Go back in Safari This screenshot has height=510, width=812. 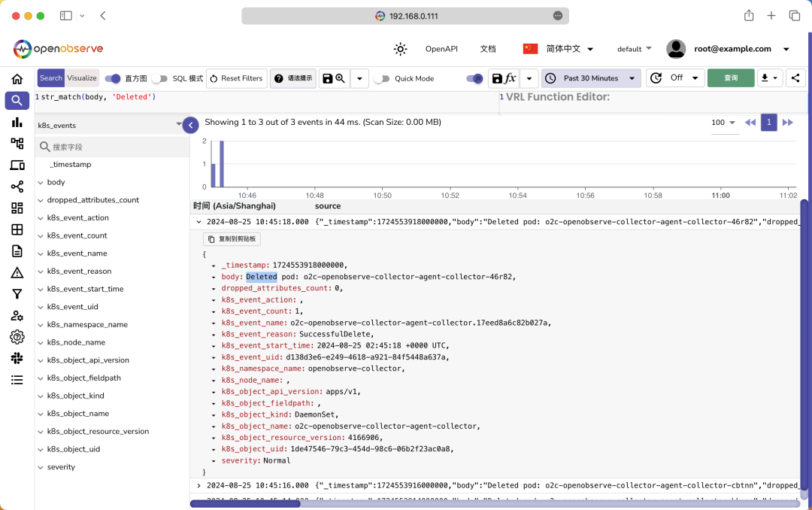(x=103, y=16)
